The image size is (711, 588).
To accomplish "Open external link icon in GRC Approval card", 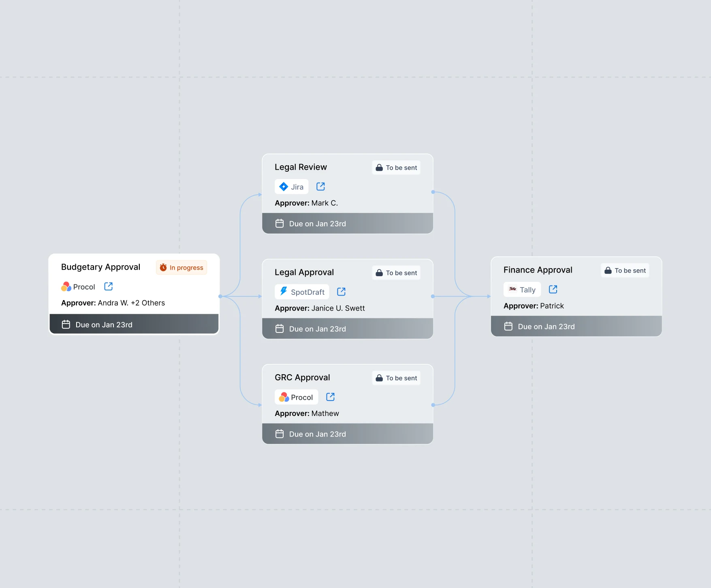I will click(330, 397).
